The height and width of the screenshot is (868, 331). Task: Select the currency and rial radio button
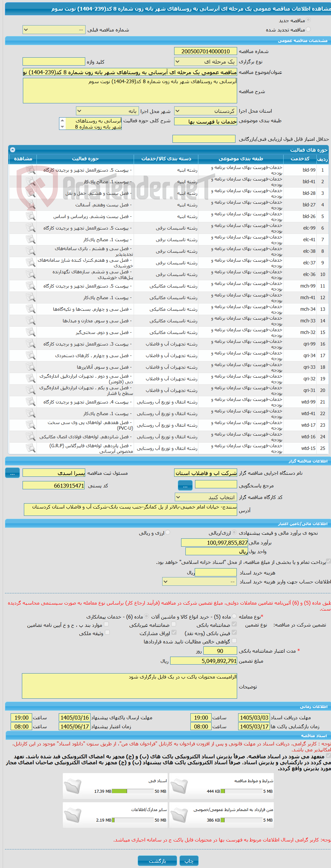(168, 533)
